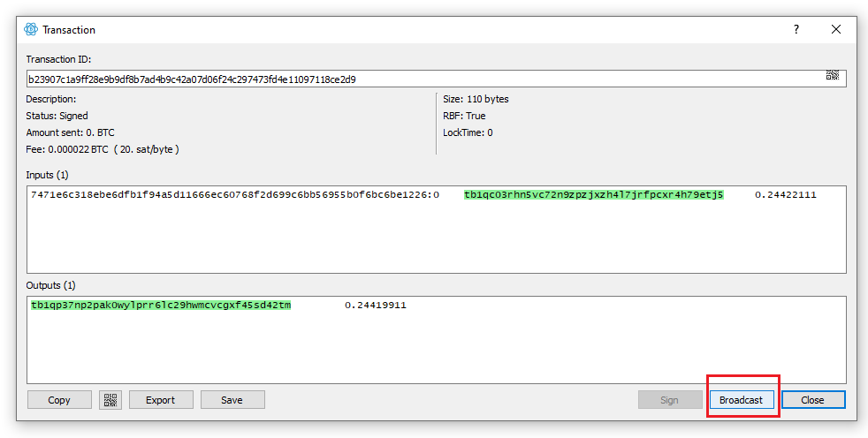
Task: Show QR code button next to Copy
Action: (x=110, y=400)
